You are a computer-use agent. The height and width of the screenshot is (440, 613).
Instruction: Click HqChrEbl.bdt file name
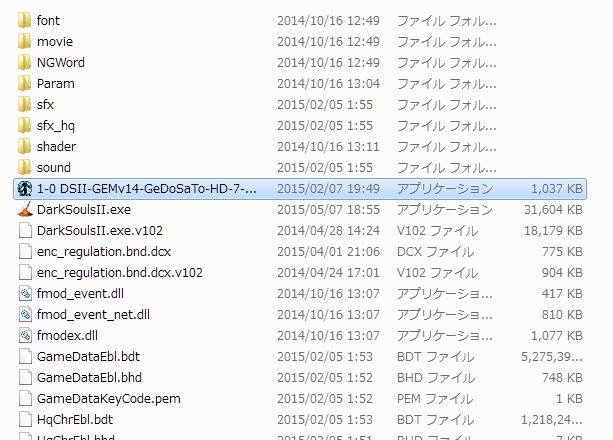pyautogui.click(x=75, y=420)
